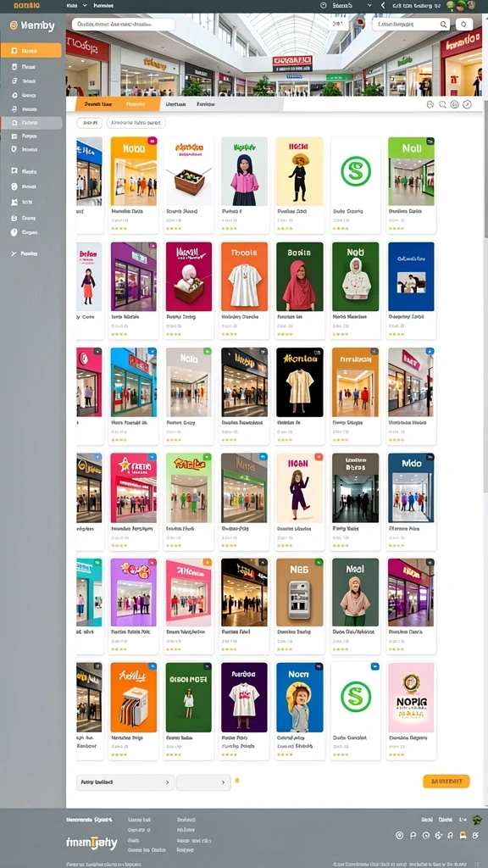This screenshot has width=488, height=868.
Task: Switch to the second orange tab below the banner
Action: click(x=136, y=104)
